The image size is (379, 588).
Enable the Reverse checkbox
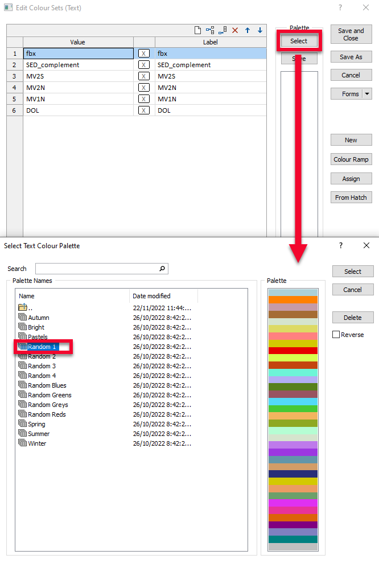coord(336,335)
